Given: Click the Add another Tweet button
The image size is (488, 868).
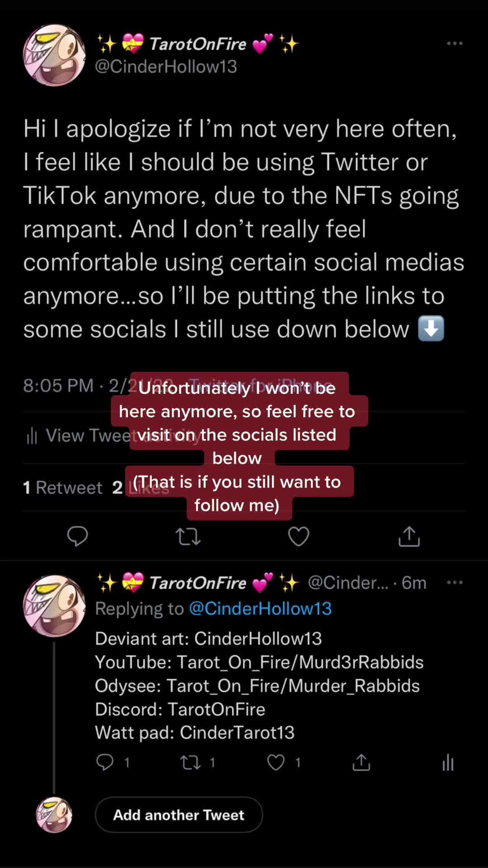Looking at the screenshot, I should (x=179, y=815).
